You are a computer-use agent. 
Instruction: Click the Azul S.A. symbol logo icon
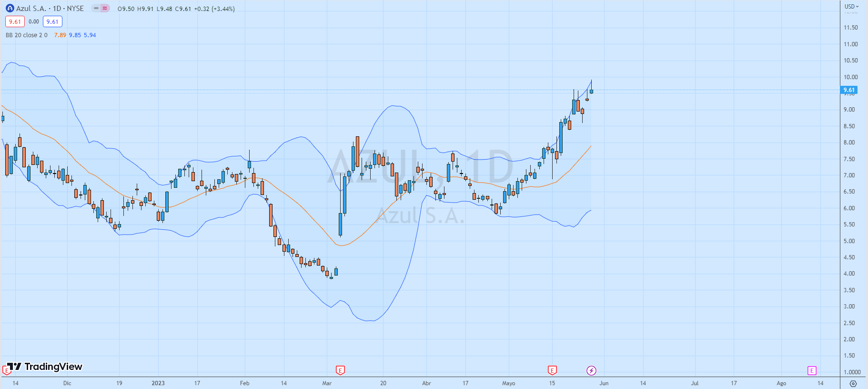pyautogui.click(x=10, y=9)
